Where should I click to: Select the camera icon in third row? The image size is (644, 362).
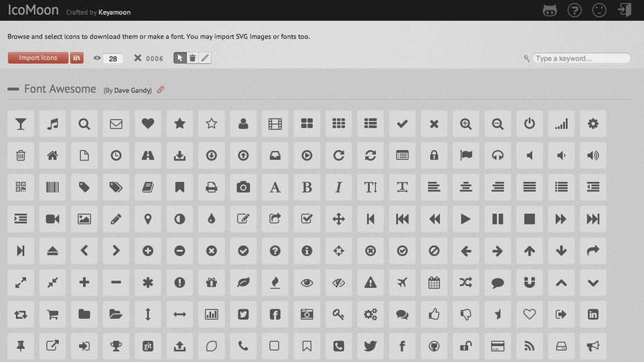(x=243, y=187)
